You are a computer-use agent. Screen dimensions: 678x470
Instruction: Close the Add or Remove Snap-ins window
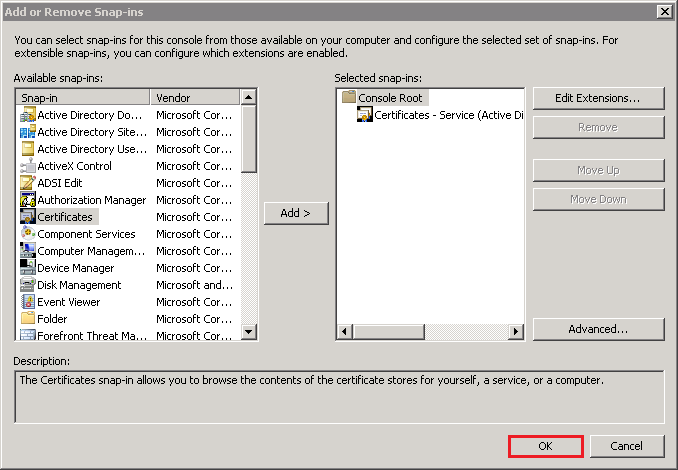click(664, 10)
